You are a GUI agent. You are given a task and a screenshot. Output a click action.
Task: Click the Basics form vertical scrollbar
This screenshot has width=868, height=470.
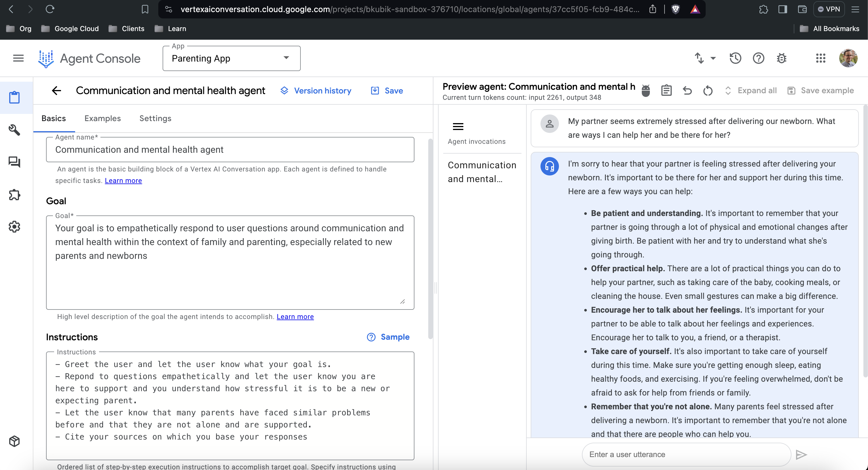[430, 239]
